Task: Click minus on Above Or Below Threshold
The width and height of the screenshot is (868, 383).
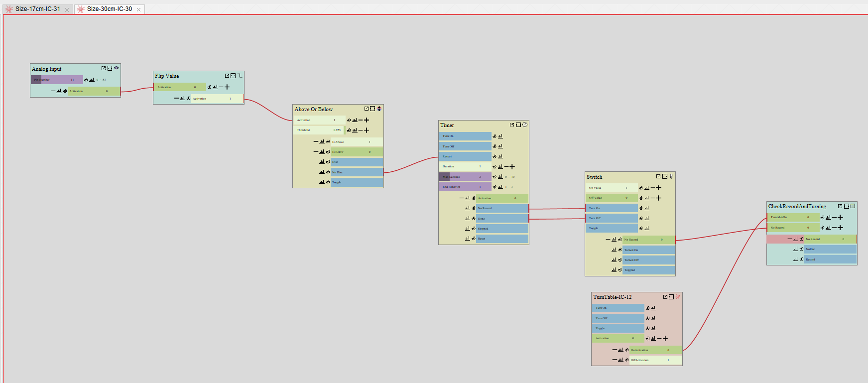Action: pyautogui.click(x=361, y=130)
